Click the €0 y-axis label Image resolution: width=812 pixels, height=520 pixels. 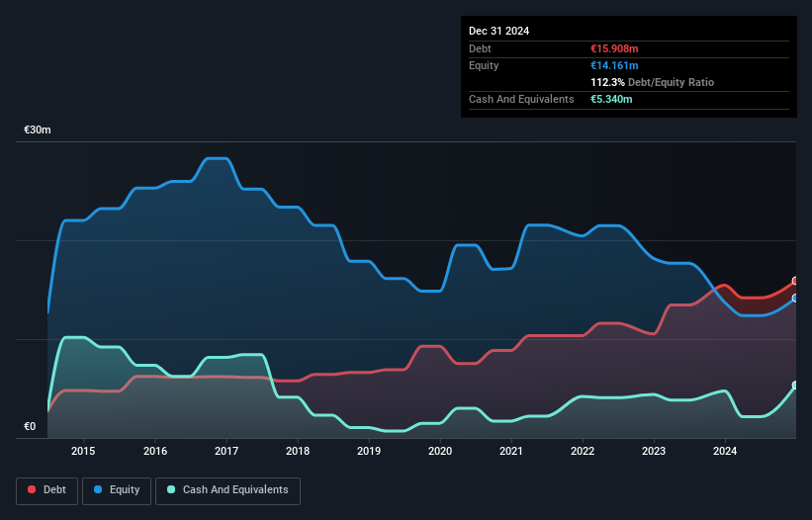coord(30,426)
